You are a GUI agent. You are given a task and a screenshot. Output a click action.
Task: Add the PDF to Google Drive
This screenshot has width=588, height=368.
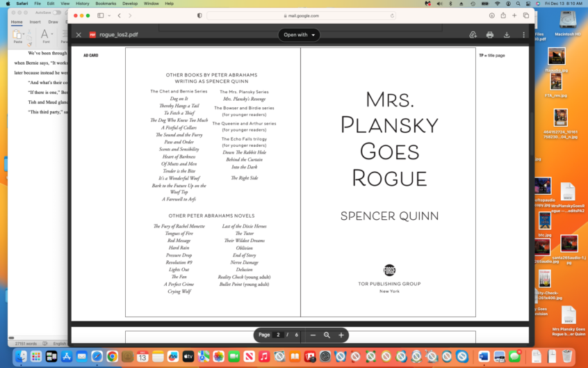(x=473, y=35)
